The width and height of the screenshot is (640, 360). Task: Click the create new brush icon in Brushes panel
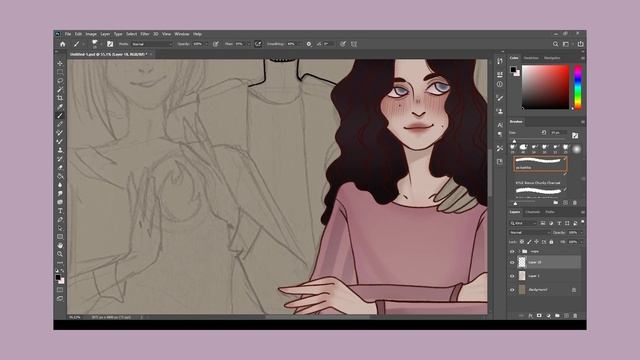click(566, 202)
